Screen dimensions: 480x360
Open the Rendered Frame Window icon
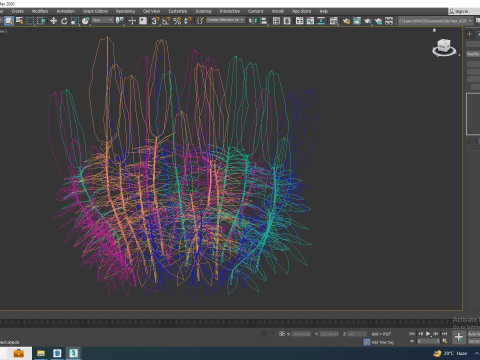[357, 21]
